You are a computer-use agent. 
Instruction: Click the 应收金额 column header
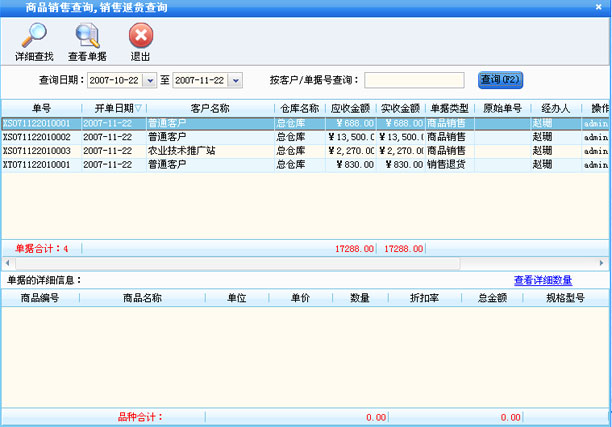(350, 108)
